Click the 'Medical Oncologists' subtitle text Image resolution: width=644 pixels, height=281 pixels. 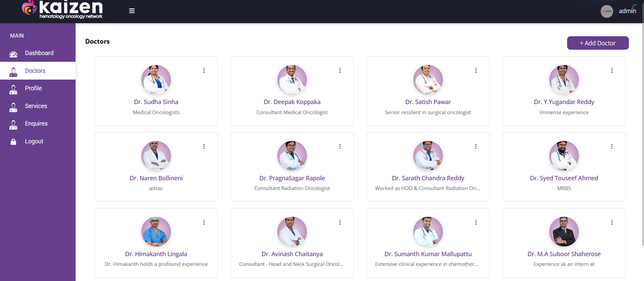156,112
